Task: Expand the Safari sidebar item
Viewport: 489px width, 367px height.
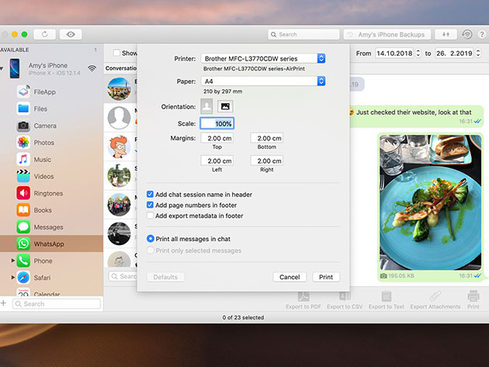Action: [x=13, y=277]
